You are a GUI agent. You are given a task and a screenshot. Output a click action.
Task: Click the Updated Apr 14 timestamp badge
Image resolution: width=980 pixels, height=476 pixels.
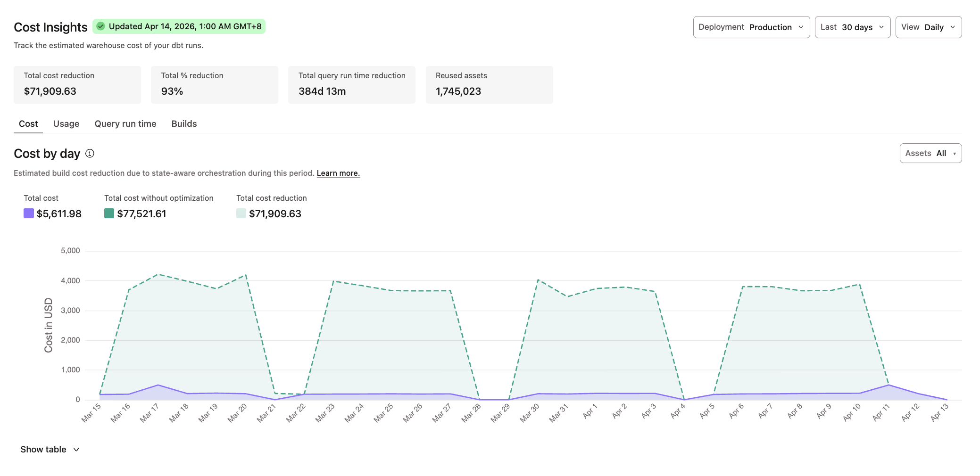179,26
